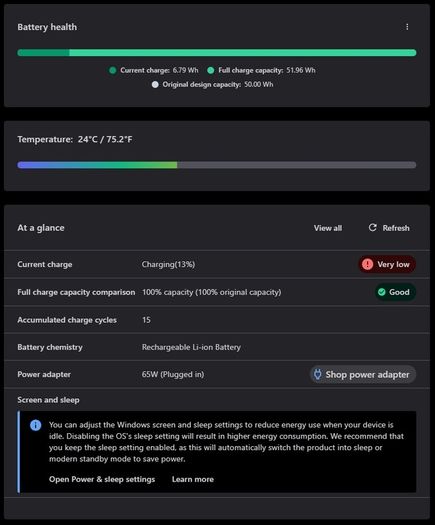Click the temperature gradient bar
The width and height of the screenshot is (435, 525).
pyautogui.click(x=217, y=165)
